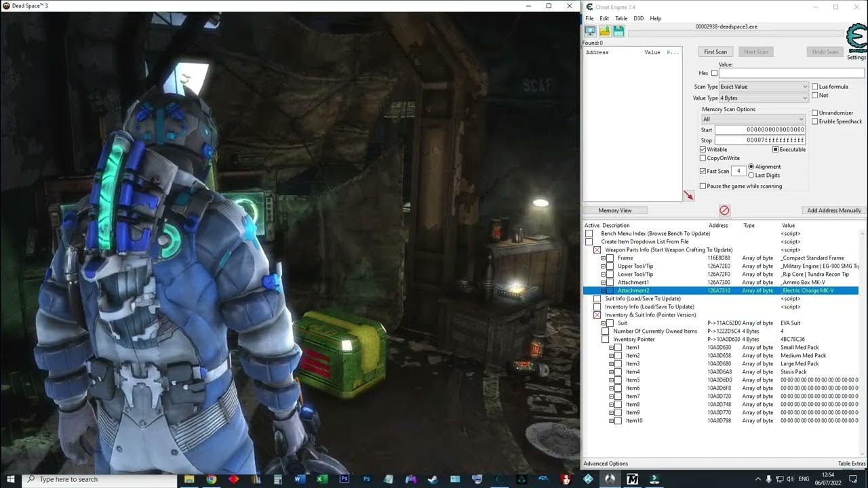868x488 pixels.
Task: Open the Table menu
Action: (x=621, y=18)
